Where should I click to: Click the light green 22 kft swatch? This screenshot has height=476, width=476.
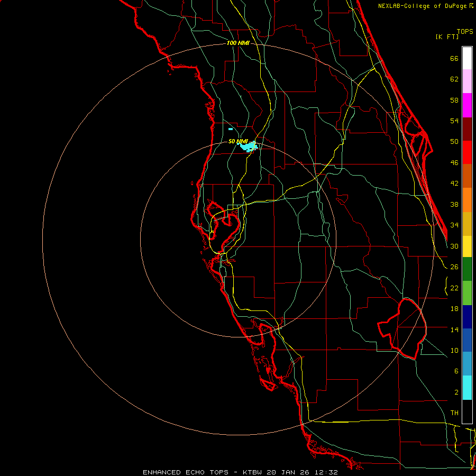[467, 293]
